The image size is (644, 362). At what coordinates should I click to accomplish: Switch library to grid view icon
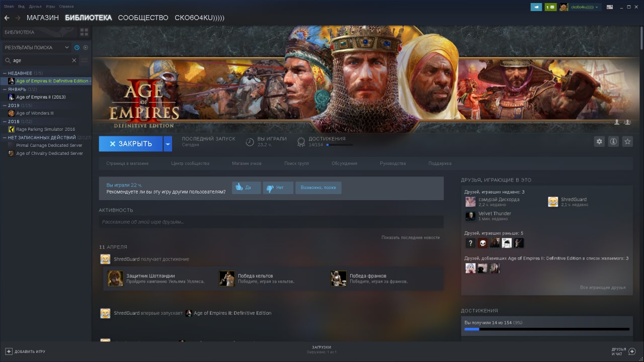pos(84,32)
